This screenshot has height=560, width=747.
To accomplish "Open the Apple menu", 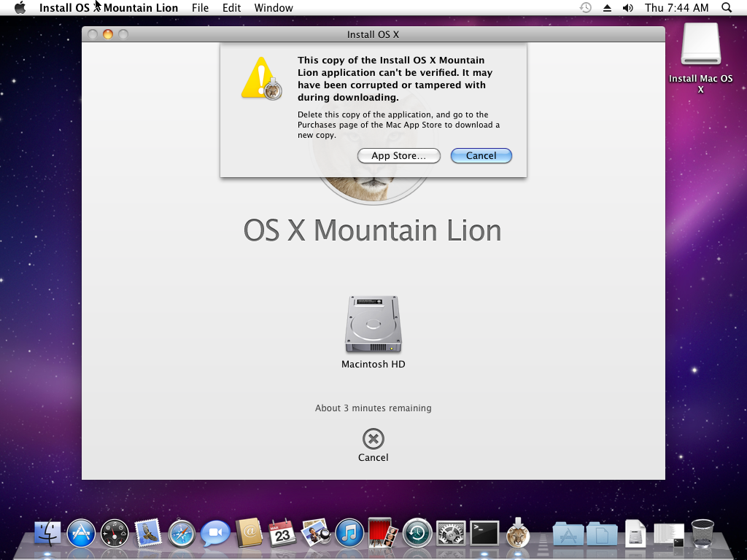I will [20, 7].
